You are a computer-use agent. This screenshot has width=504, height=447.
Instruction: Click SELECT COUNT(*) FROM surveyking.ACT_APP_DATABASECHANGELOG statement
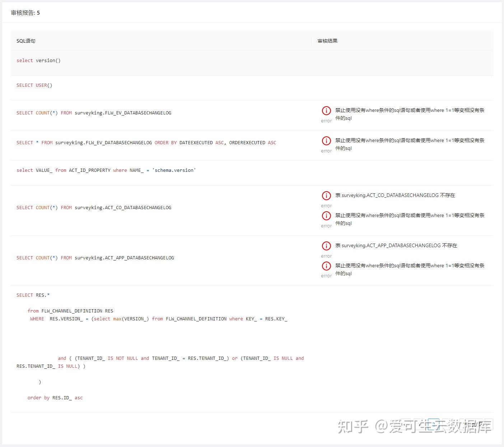pos(95,258)
